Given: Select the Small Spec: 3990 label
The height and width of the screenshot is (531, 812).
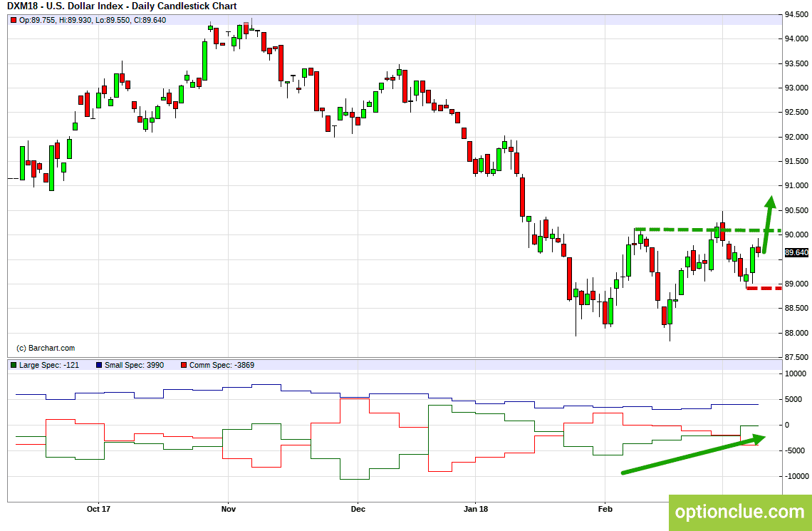Looking at the screenshot, I should click(134, 365).
